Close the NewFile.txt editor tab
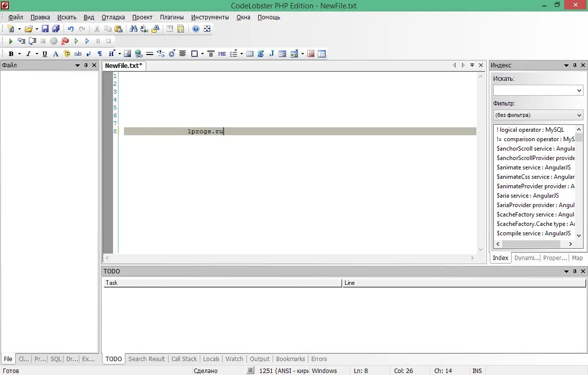This screenshot has height=375, width=588. point(481,65)
